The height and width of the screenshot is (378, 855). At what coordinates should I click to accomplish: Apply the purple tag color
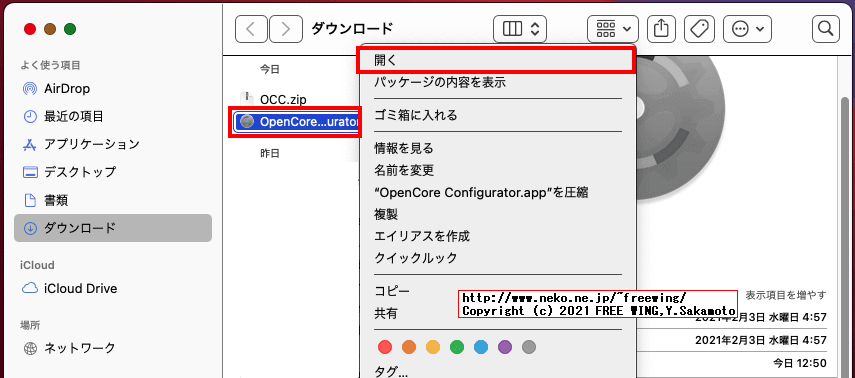(x=505, y=346)
